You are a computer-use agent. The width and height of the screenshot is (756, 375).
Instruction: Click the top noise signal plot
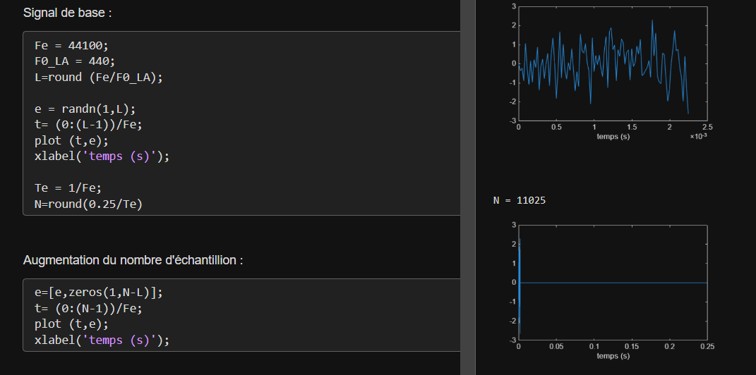coord(612,63)
